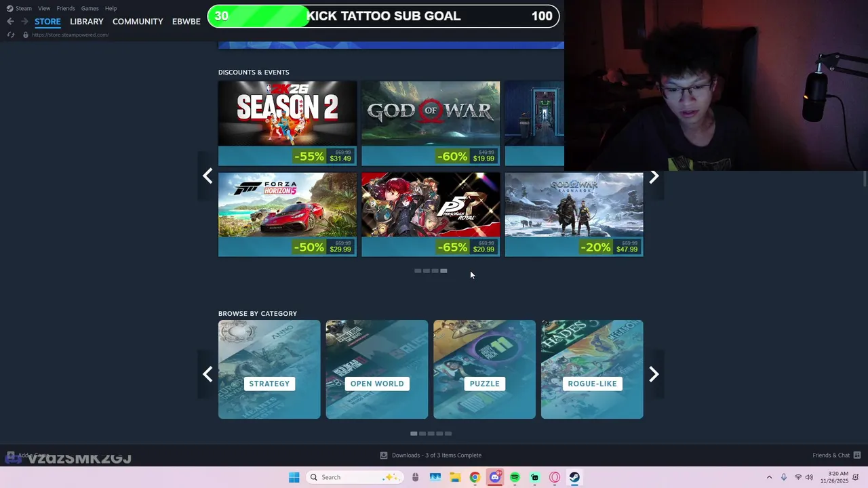Viewport: 868px width, 488px height.
Task: Go back with the Steam back arrow
Action: 10,22
